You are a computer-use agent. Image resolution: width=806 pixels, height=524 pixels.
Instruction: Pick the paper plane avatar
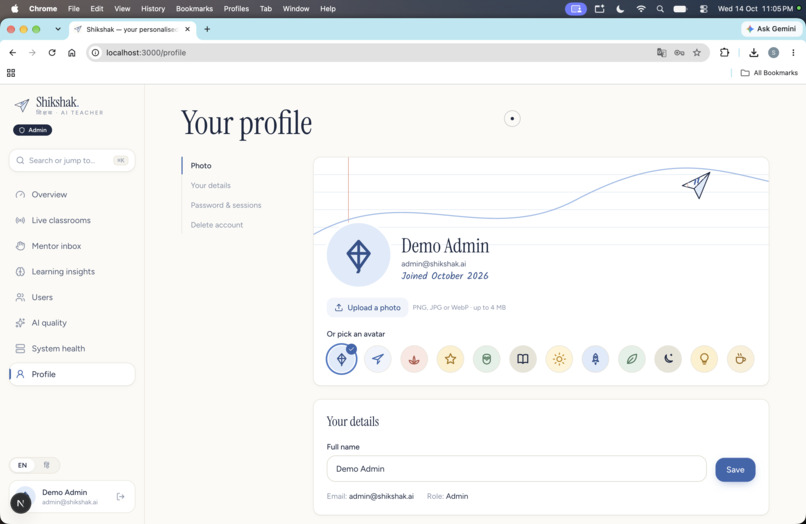click(x=378, y=359)
